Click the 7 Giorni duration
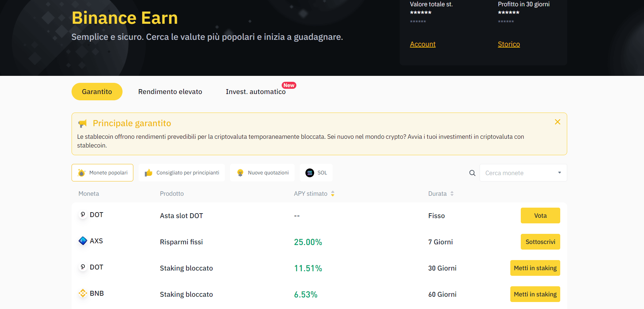644x309 pixels. pyautogui.click(x=441, y=242)
